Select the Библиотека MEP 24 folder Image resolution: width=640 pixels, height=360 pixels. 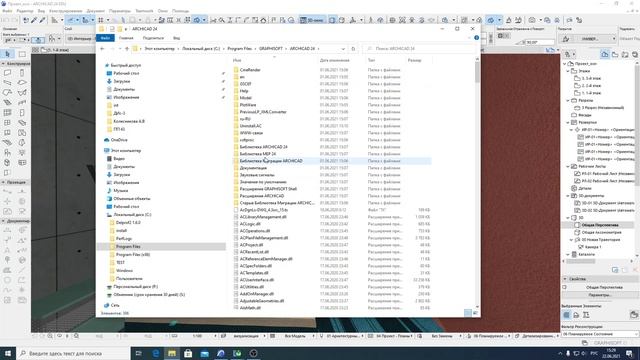[258, 154]
